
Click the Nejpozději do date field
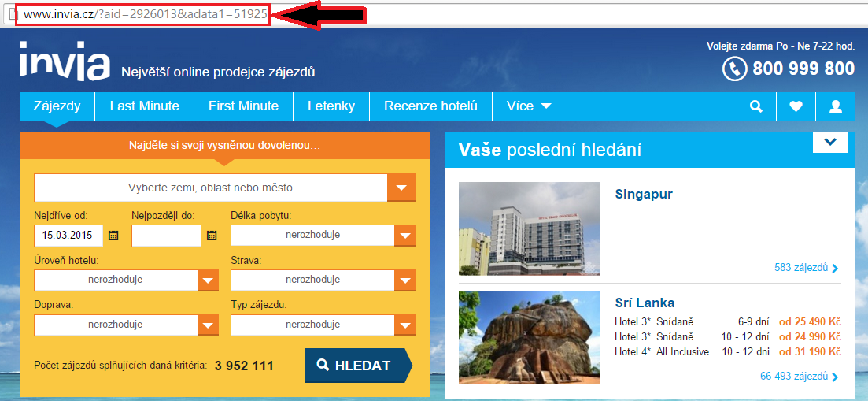pos(166,236)
